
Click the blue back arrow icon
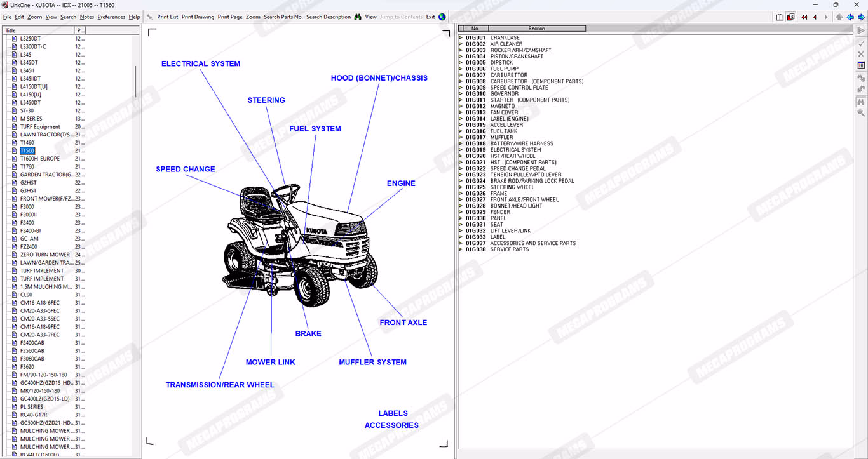point(850,17)
